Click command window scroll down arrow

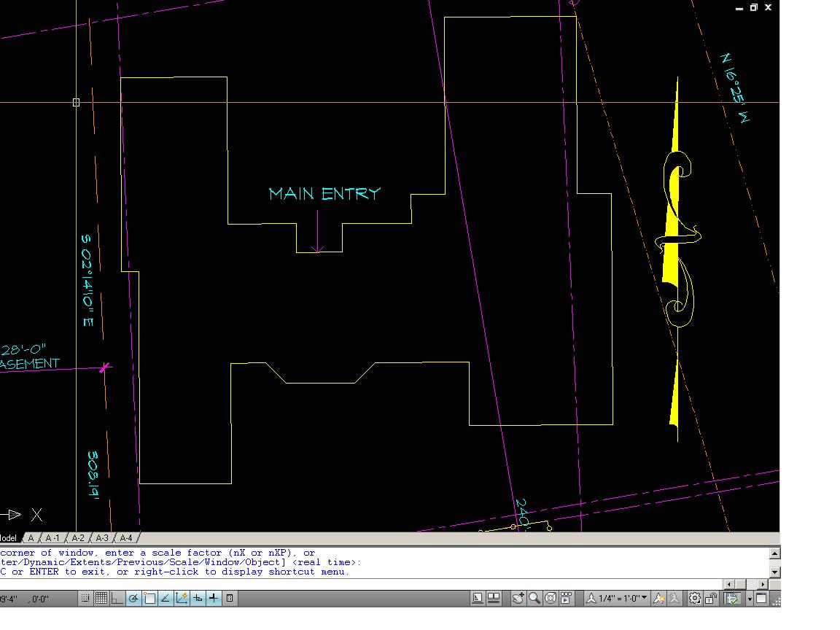[x=774, y=572]
